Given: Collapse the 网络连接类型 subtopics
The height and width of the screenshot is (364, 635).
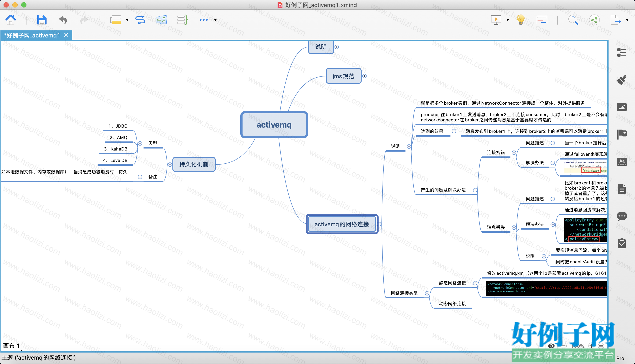Looking at the screenshot, I should pyautogui.click(x=427, y=293).
